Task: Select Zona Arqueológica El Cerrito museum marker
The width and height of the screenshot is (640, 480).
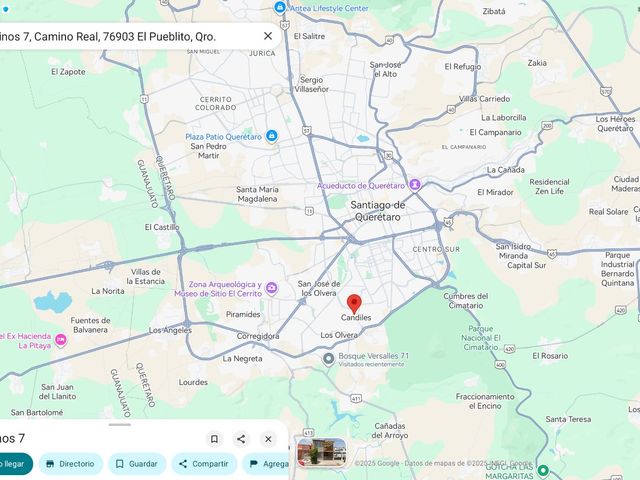Action: click(x=271, y=289)
